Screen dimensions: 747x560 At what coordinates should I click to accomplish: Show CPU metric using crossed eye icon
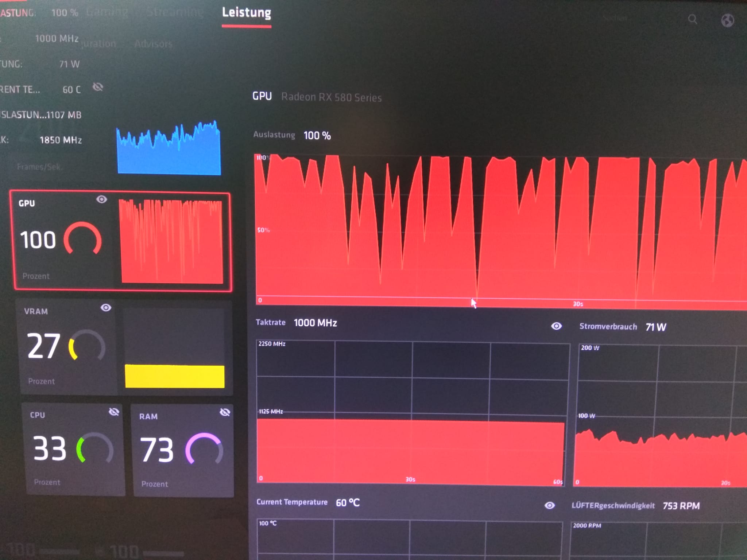coord(114,412)
